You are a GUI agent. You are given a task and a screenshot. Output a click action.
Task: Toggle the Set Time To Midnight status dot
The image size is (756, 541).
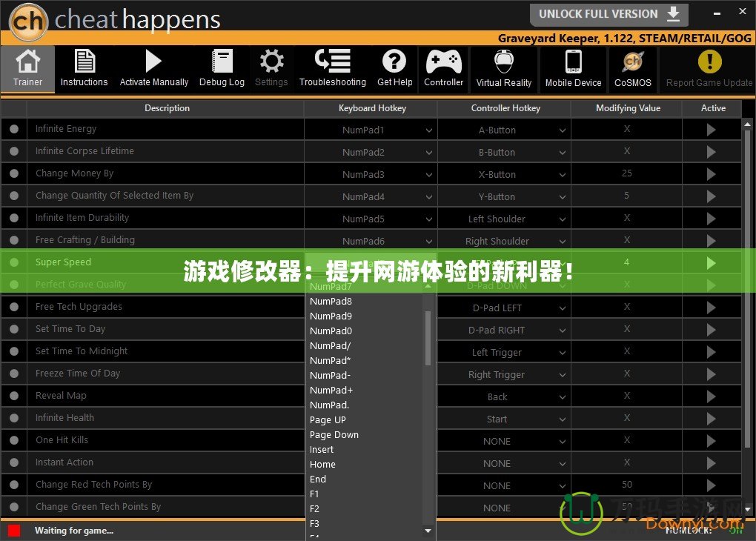pos(14,351)
